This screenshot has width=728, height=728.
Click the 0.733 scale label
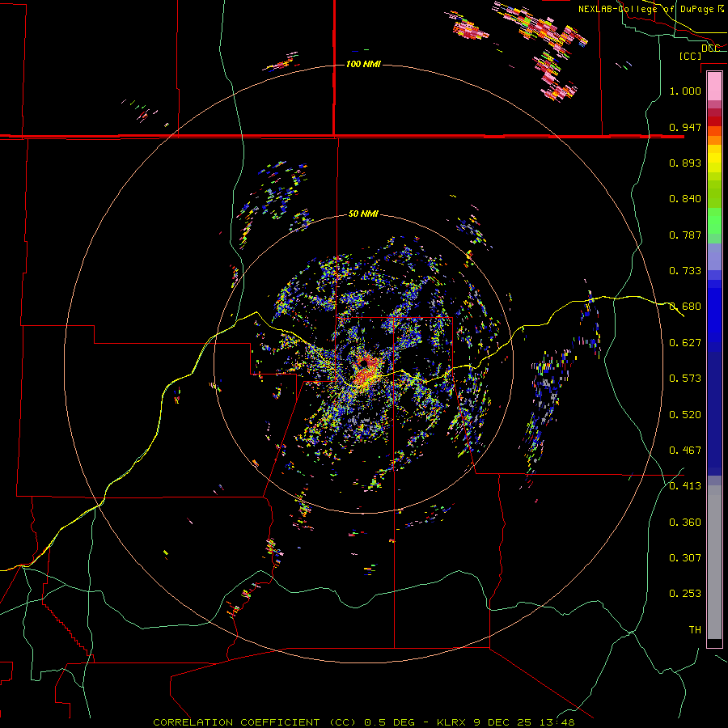point(685,271)
